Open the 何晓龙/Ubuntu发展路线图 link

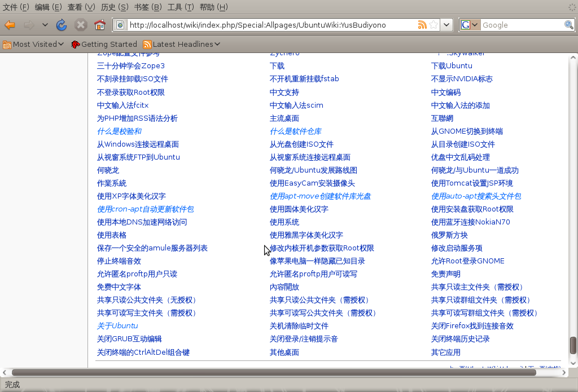pyautogui.click(x=313, y=170)
